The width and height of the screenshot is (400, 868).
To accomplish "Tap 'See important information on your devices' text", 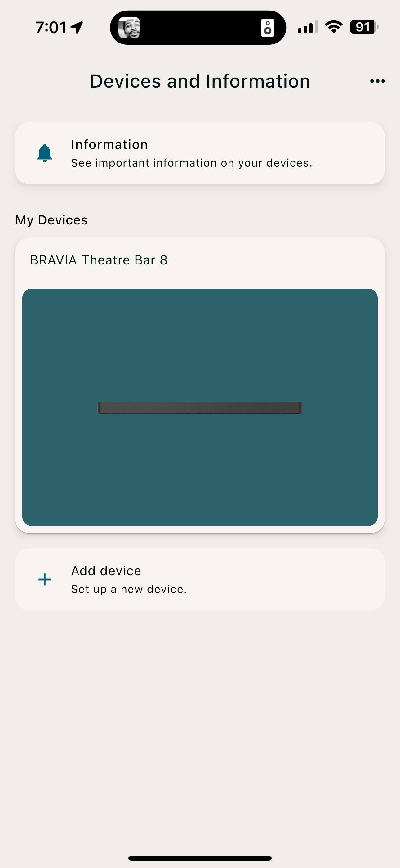I will (x=192, y=163).
